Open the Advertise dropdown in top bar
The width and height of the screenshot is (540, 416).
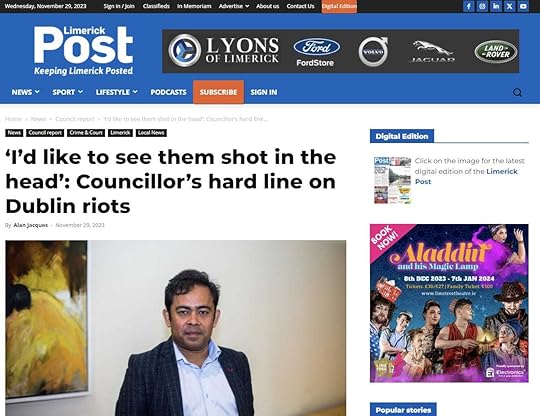(x=234, y=6)
